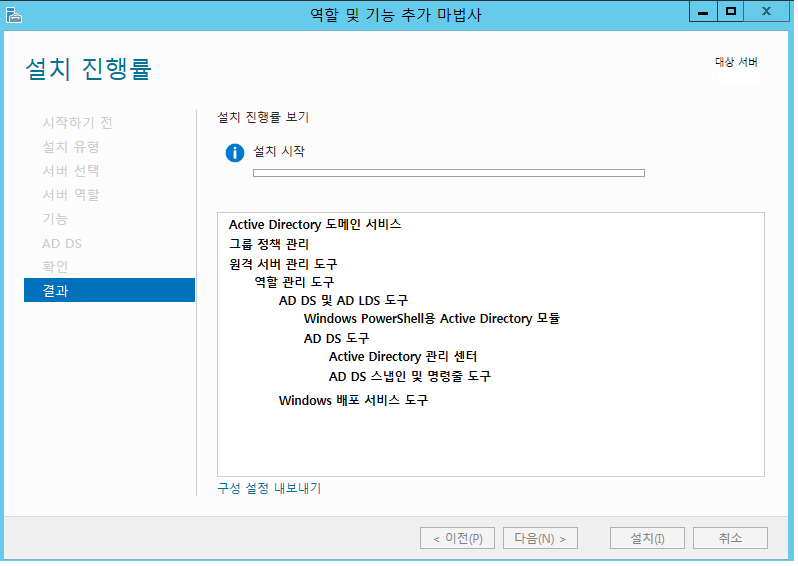Viewport: 798px width, 566px height.
Task: Maximize the wizard window
Action: 731,11
